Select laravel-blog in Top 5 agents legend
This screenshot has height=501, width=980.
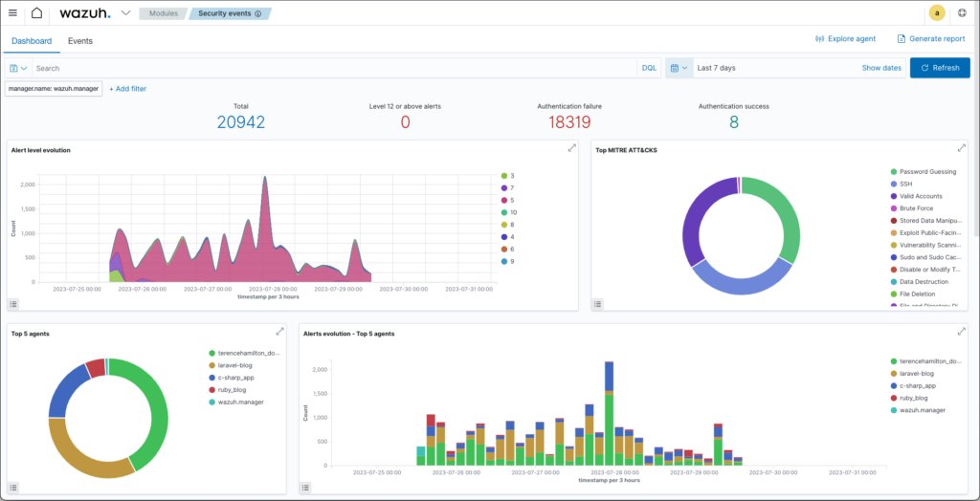tap(232, 365)
